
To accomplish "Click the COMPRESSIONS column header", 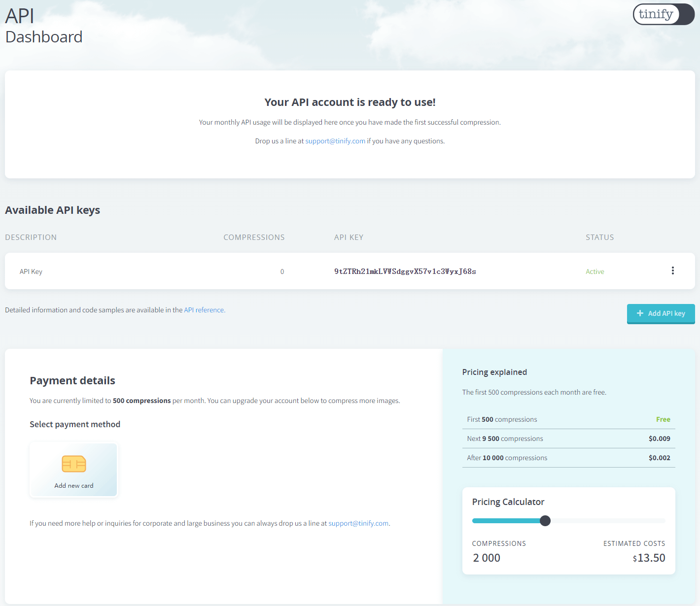I will tap(254, 237).
